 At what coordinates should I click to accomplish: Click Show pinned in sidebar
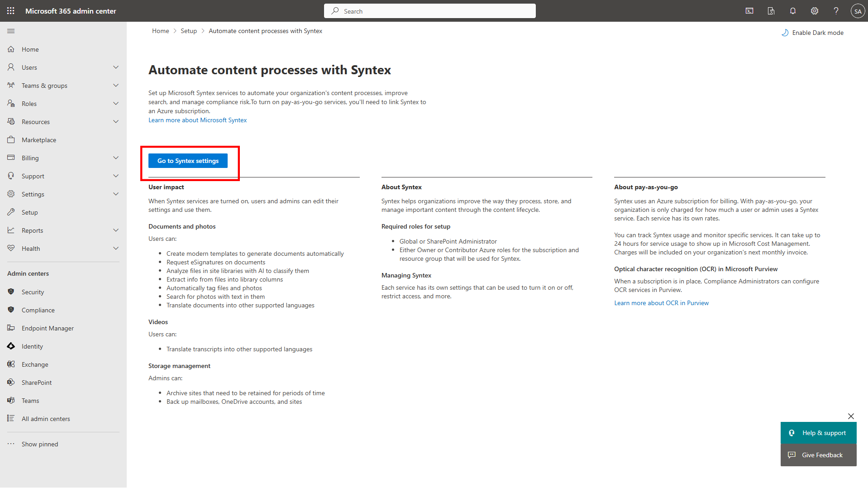pyautogui.click(x=63, y=444)
